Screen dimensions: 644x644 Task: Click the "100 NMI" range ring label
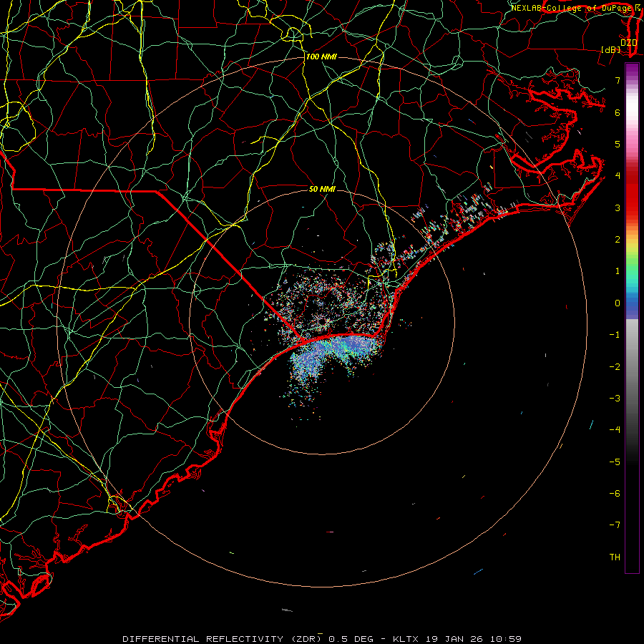321,57
